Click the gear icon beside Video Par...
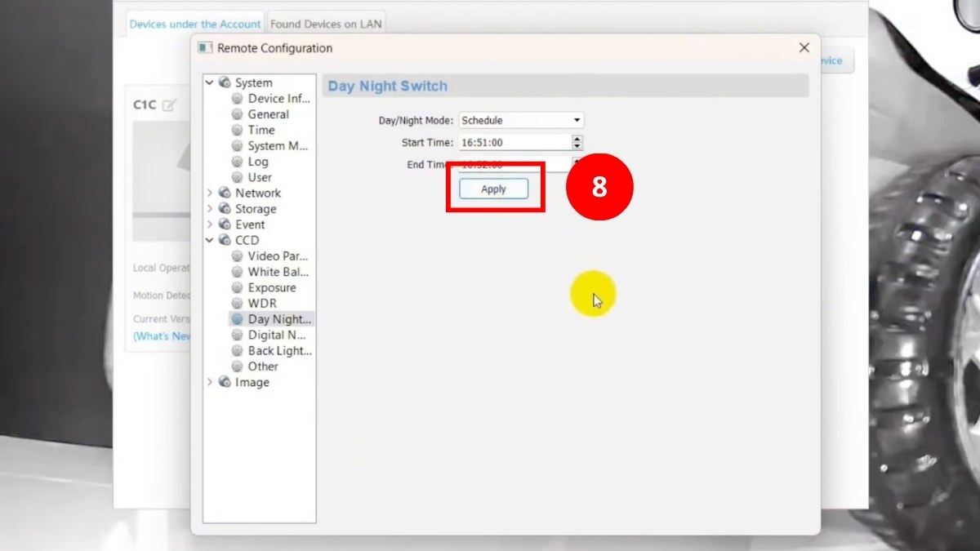 pos(238,256)
